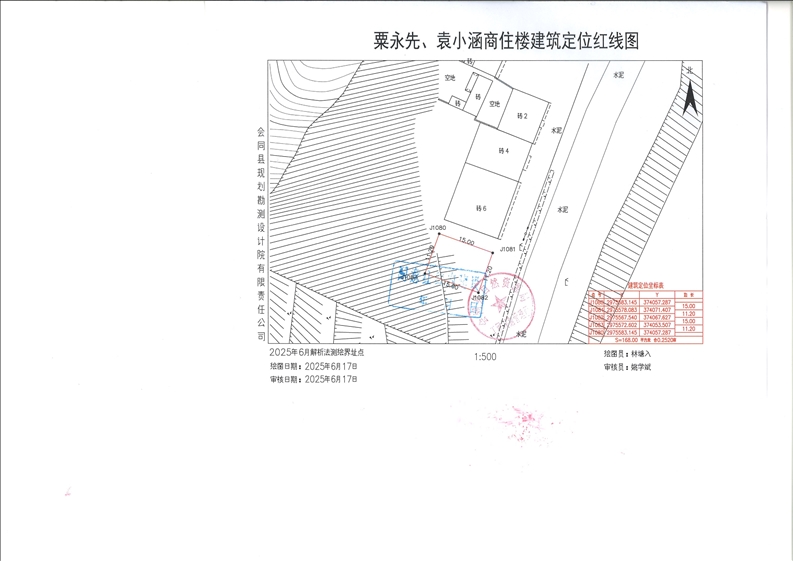This screenshot has width=793, height=561.
Task: Click the building labeled 砖 6
Action: pyautogui.click(x=480, y=208)
